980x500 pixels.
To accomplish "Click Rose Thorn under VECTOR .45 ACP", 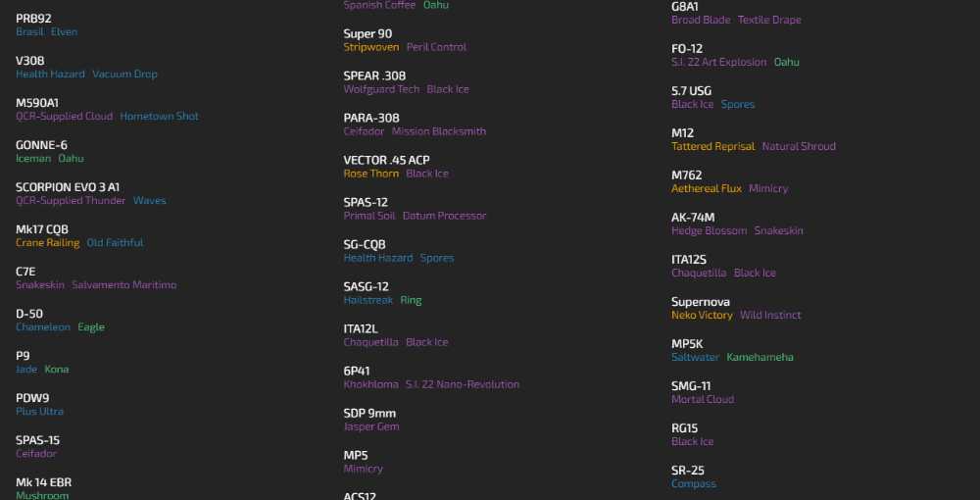I will tap(371, 174).
